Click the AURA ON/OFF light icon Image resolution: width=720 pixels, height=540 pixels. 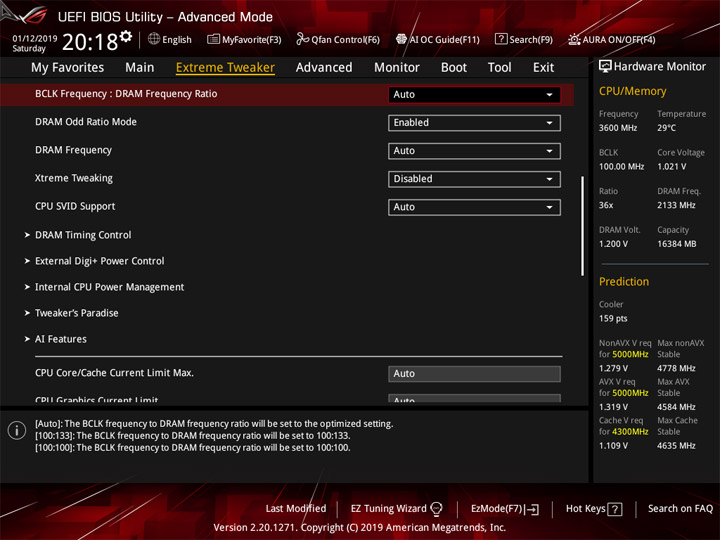coord(574,39)
